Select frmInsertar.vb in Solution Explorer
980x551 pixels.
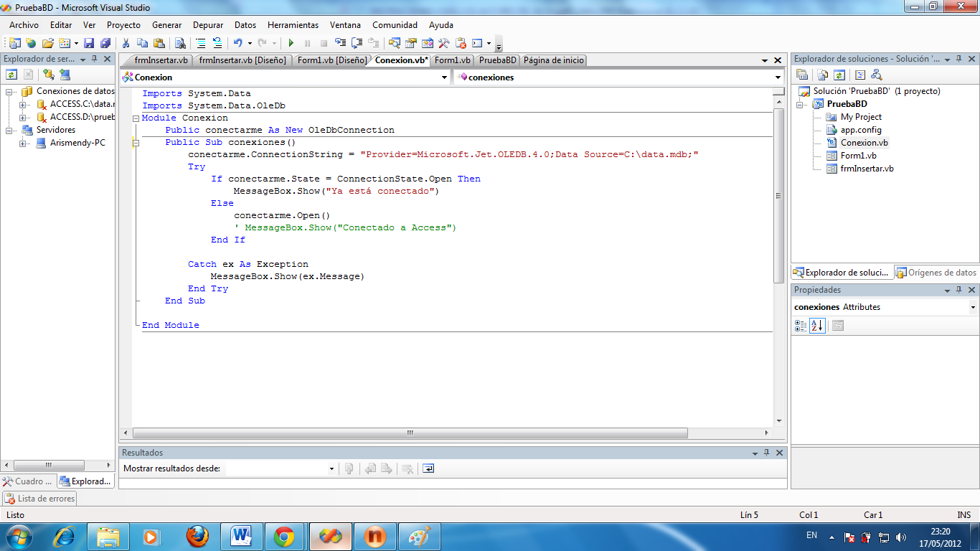(867, 169)
